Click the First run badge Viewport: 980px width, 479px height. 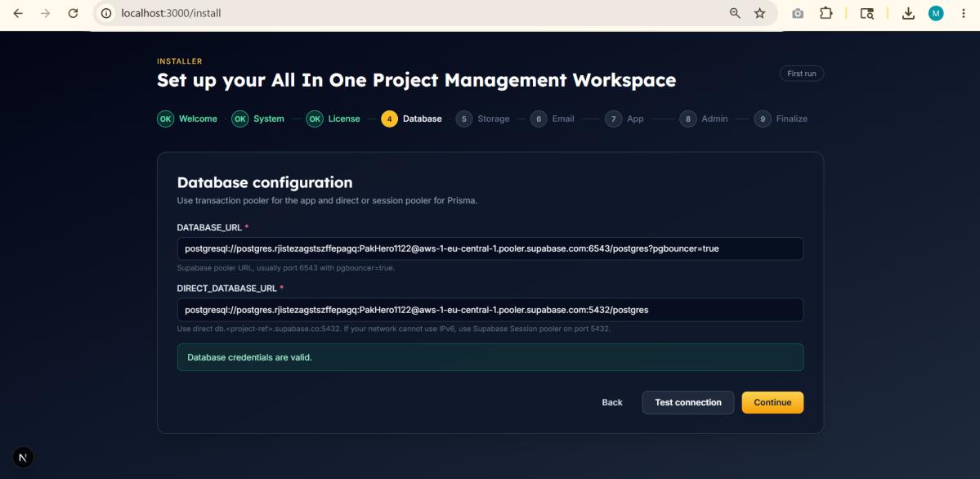pos(801,74)
